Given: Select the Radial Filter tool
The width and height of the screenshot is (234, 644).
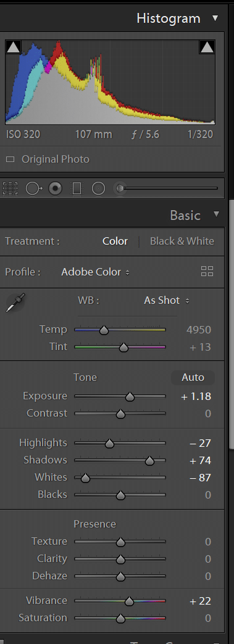Looking at the screenshot, I should point(98,189).
